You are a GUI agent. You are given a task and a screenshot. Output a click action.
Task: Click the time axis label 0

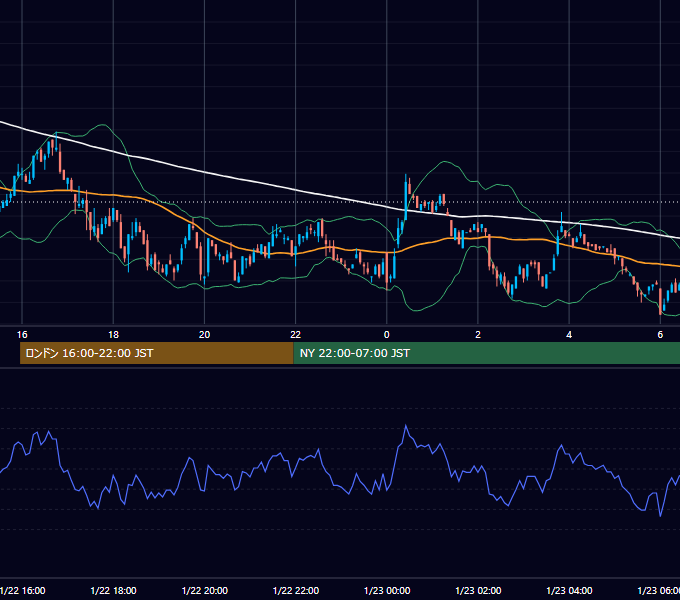coord(387,335)
